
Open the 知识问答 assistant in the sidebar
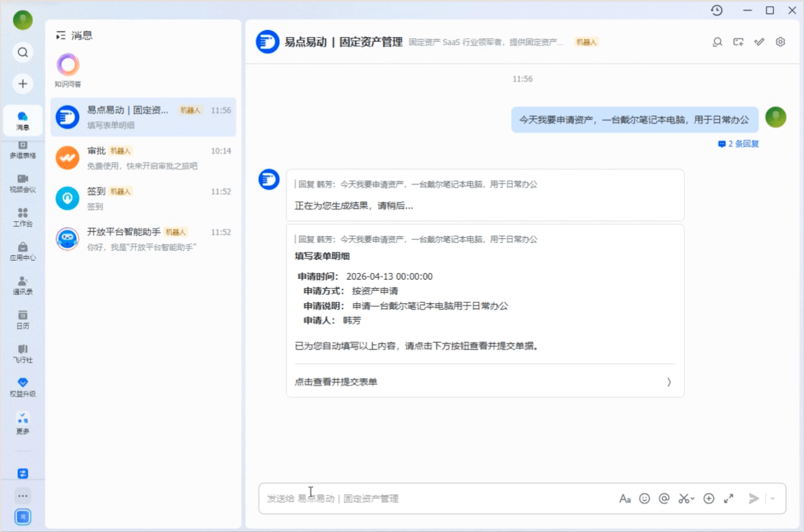tap(67, 67)
